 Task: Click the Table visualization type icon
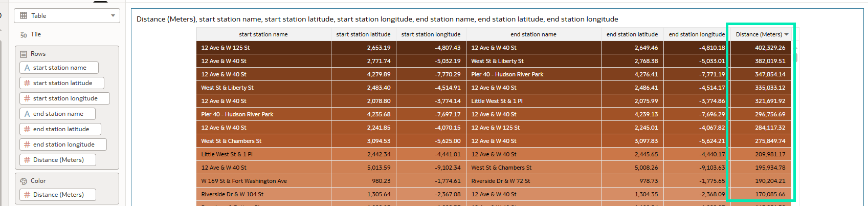pyautogui.click(x=24, y=16)
